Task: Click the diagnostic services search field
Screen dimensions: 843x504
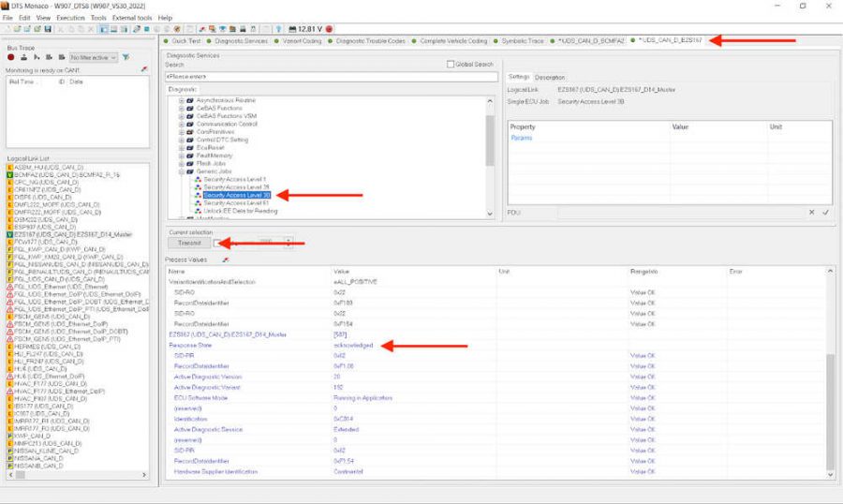Action: [x=328, y=76]
